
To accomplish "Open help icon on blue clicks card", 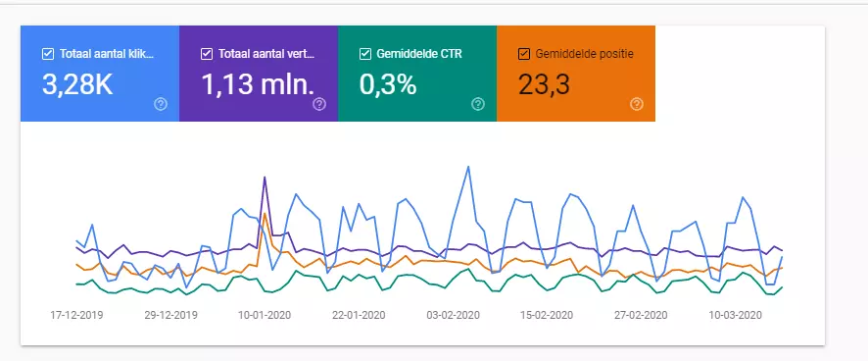I will point(161,104).
